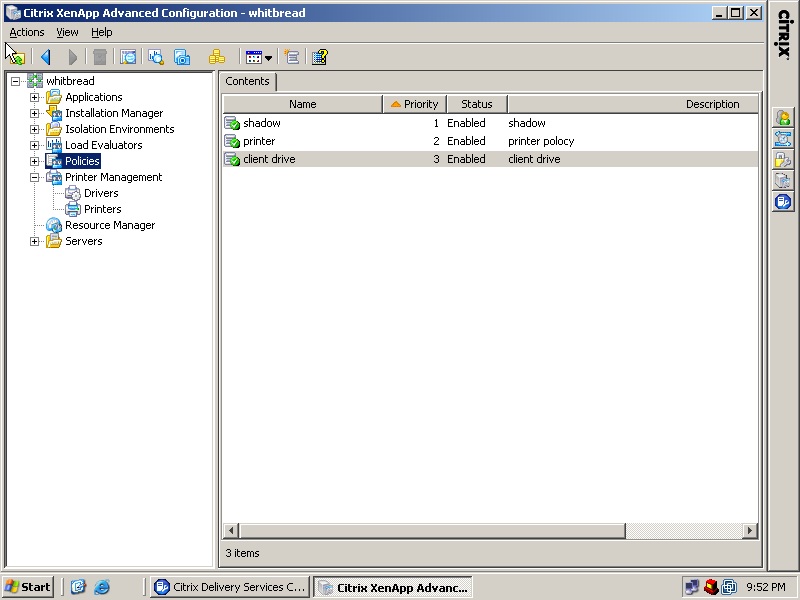Click the help question mark icon

pos(319,57)
